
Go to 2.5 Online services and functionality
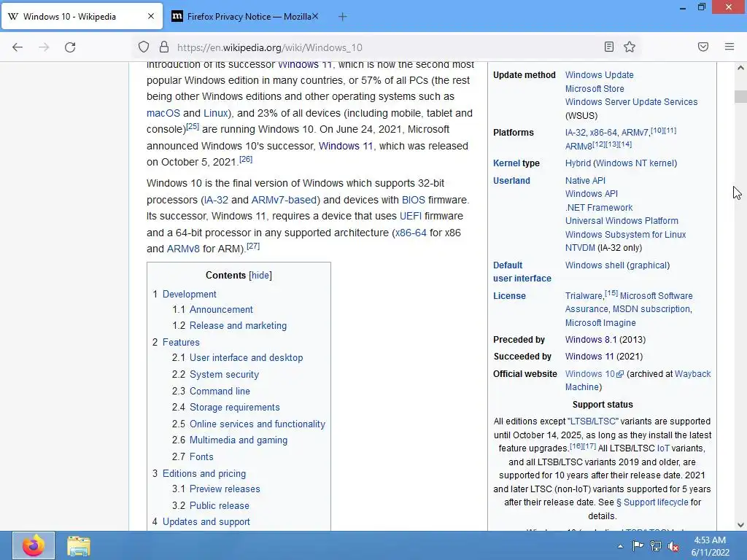click(x=258, y=424)
